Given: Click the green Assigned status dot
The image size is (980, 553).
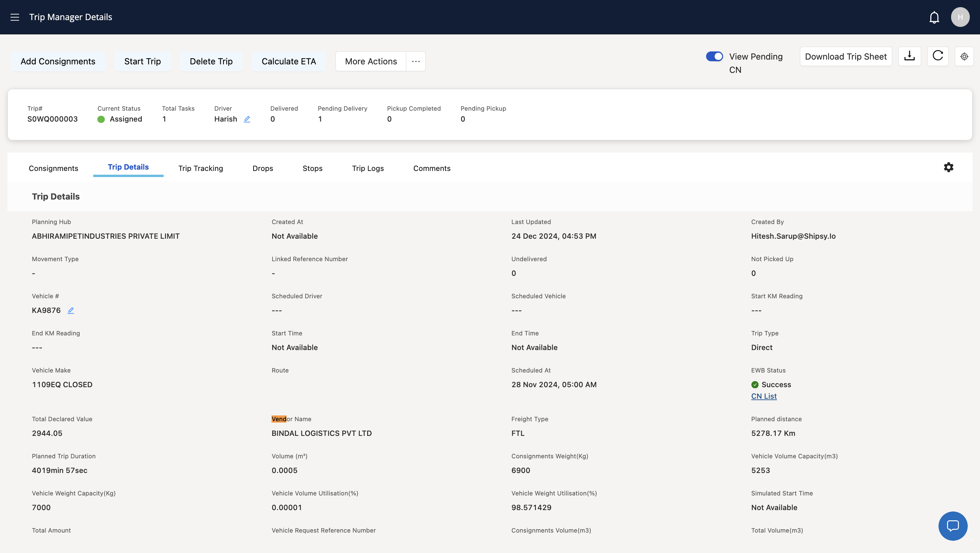Looking at the screenshot, I should pyautogui.click(x=101, y=120).
